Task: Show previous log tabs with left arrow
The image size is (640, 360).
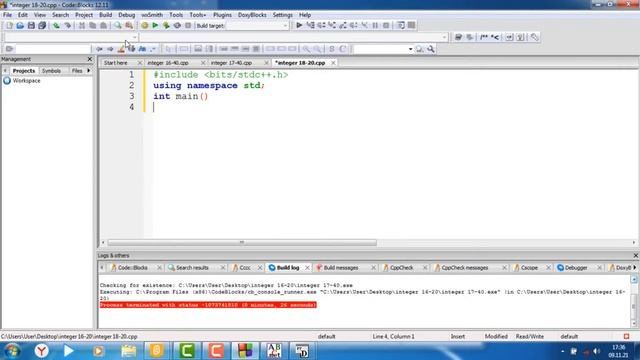Action: pyautogui.click(x=102, y=267)
